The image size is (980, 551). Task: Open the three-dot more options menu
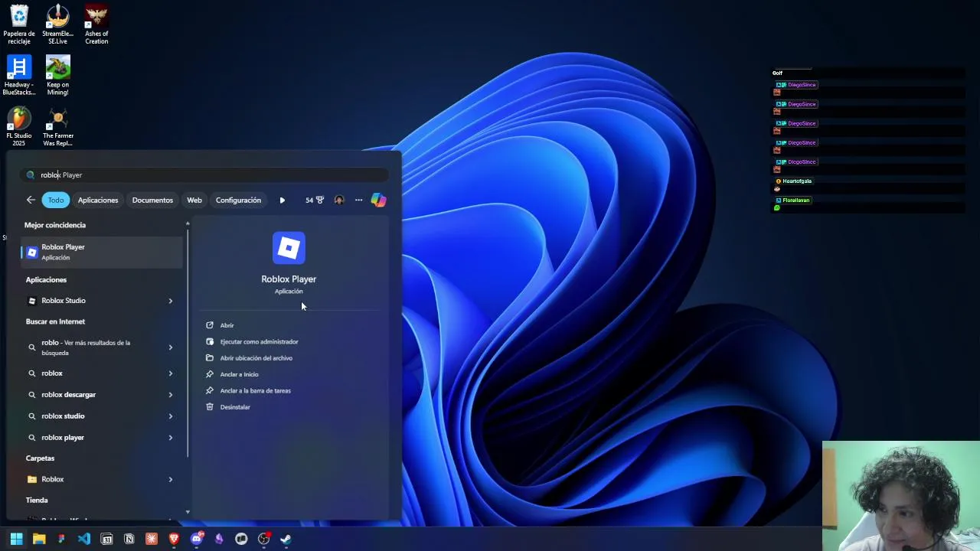[358, 200]
